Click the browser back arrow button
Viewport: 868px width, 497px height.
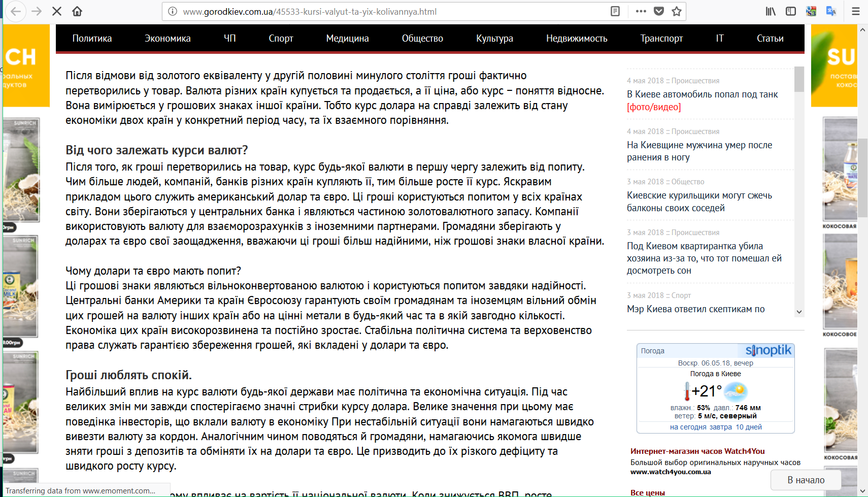pyautogui.click(x=16, y=11)
